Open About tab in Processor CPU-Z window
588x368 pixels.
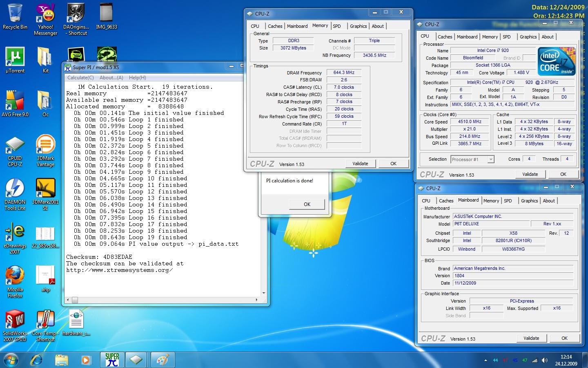pos(548,37)
